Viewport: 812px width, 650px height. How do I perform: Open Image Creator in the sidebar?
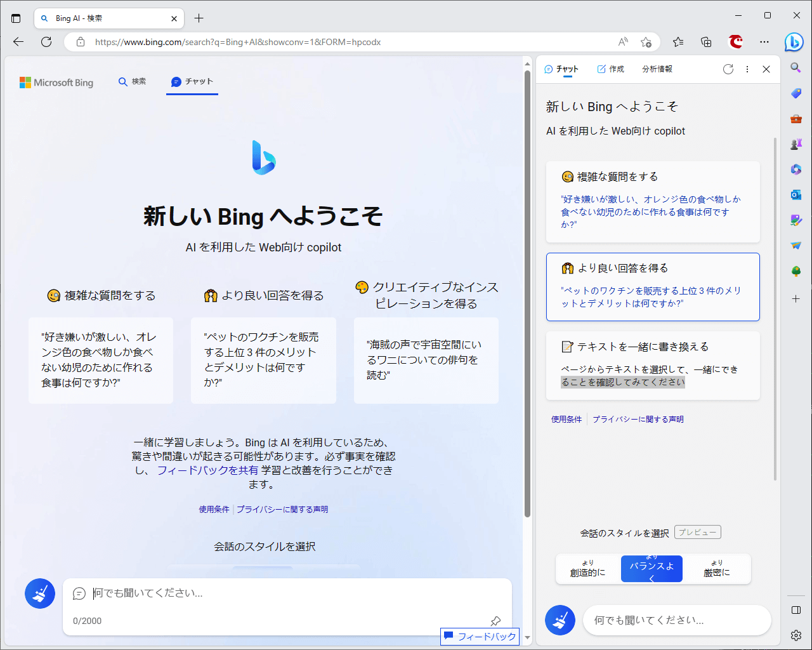coord(795,220)
